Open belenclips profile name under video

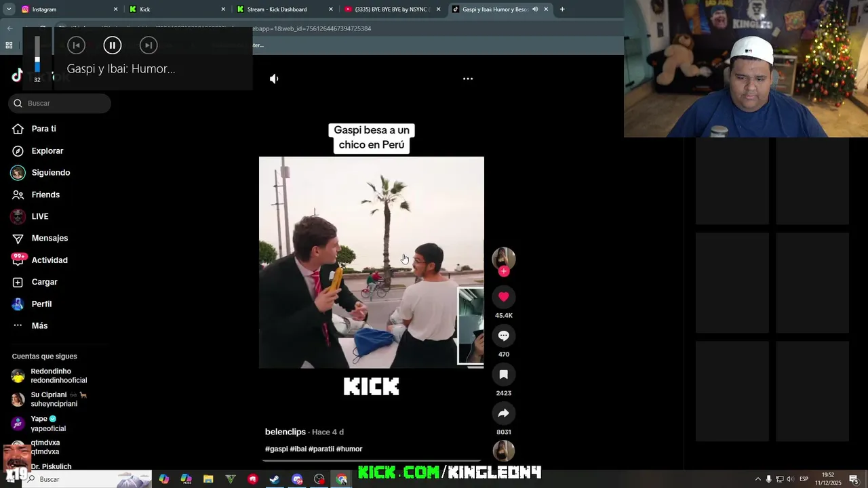(285, 432)
